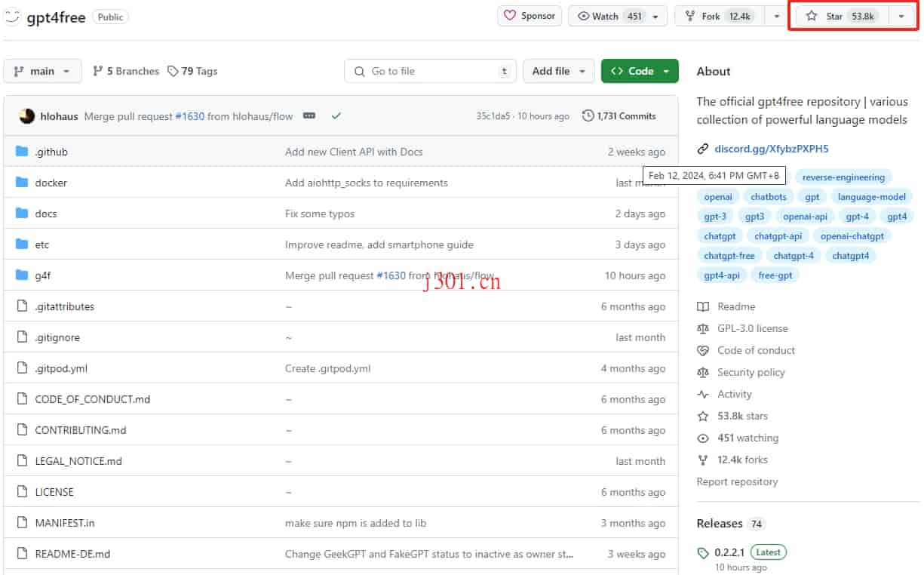924x575 pixels.
Task: Click the MANIFEST.in file icon
Action: coord(22,523)
